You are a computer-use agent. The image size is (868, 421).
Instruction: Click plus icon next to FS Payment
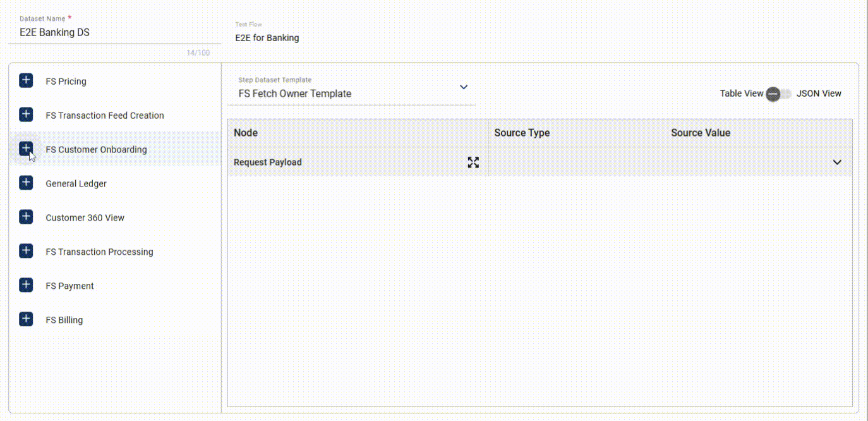pyautogui.click(x=26, y=285)
